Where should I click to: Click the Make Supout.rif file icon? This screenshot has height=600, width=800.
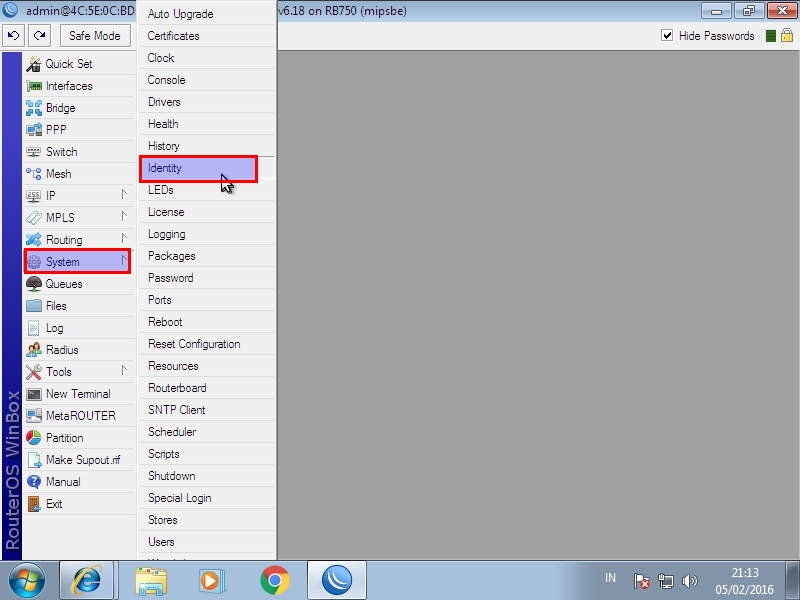pos(34,460)
